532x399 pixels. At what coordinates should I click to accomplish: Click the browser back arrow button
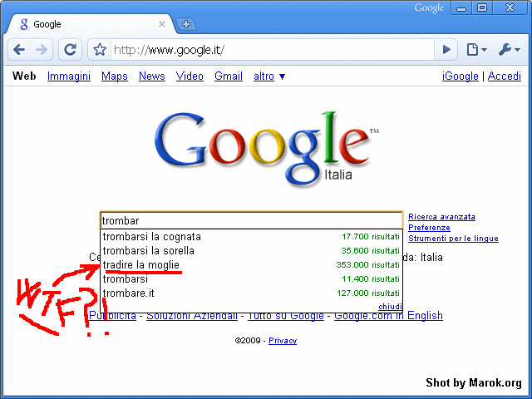click(19, 50)
